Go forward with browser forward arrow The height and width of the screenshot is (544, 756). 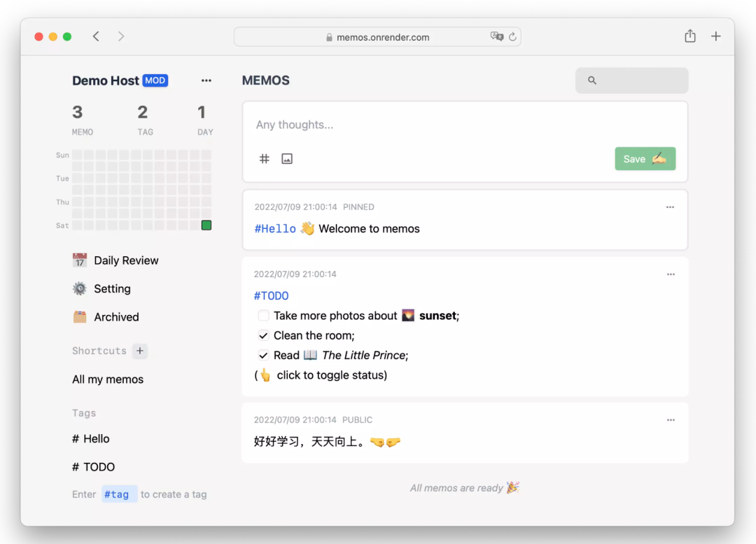click(121, 36)
